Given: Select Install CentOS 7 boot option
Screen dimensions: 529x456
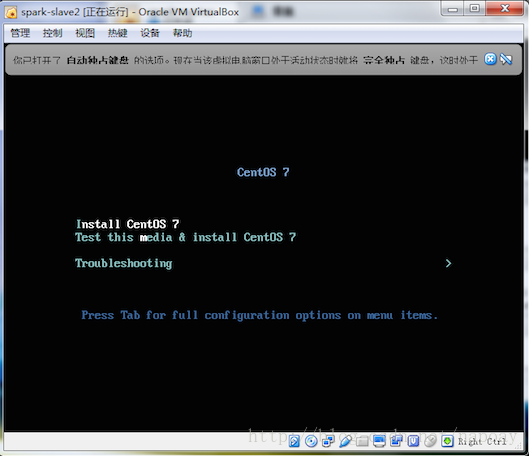Looking at the screenshot, I should [128, 224].
